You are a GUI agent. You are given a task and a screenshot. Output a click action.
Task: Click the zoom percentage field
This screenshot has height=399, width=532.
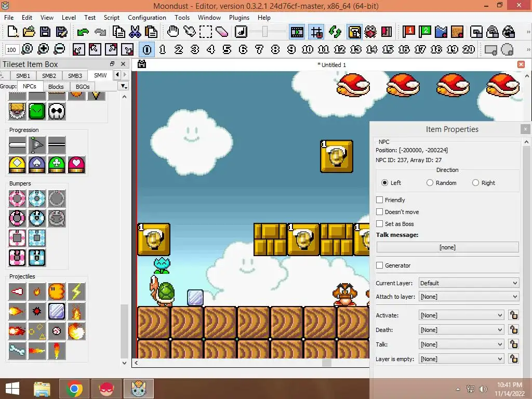(x=11, y=49)
